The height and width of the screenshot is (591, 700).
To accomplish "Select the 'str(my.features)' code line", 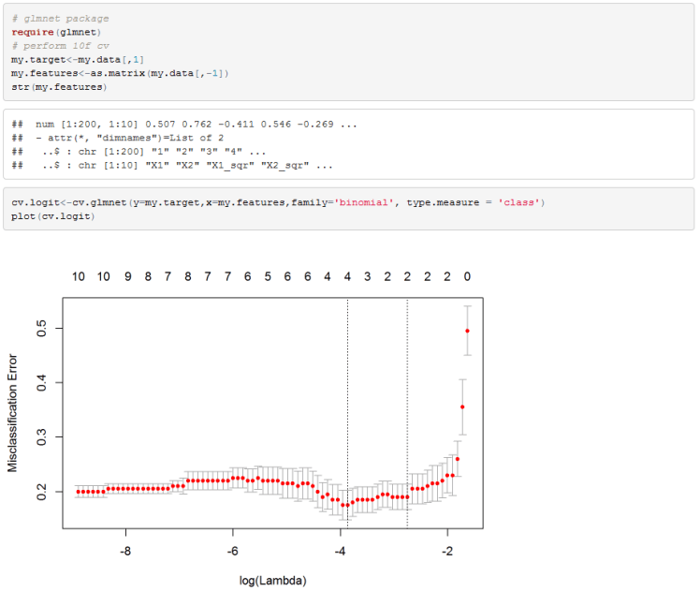I will (59, 87).
